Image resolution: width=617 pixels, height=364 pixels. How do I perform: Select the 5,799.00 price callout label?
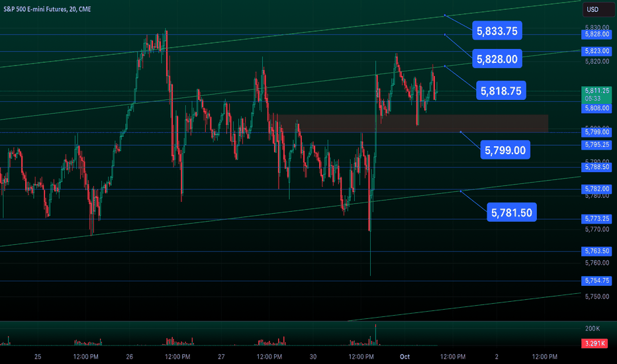click(x=505, y=150)
